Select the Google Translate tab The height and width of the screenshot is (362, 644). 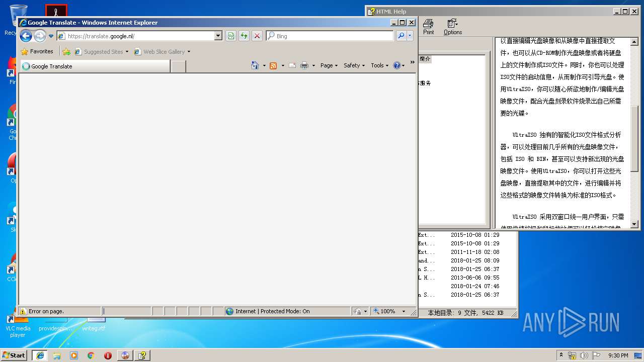[95, 66]
